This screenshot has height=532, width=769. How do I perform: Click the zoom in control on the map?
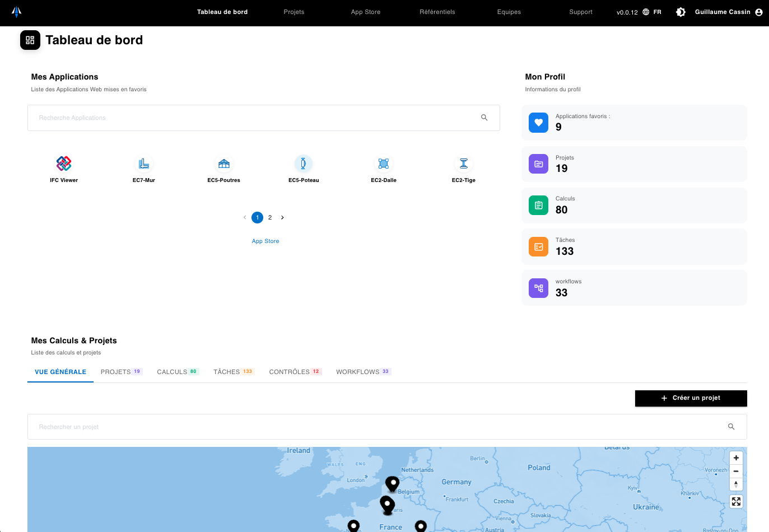point(736,458)
